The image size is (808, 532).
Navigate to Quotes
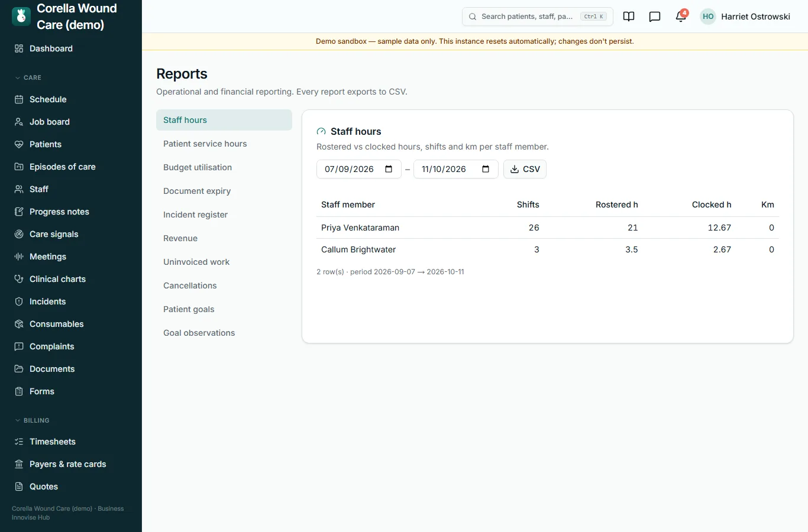71,486
